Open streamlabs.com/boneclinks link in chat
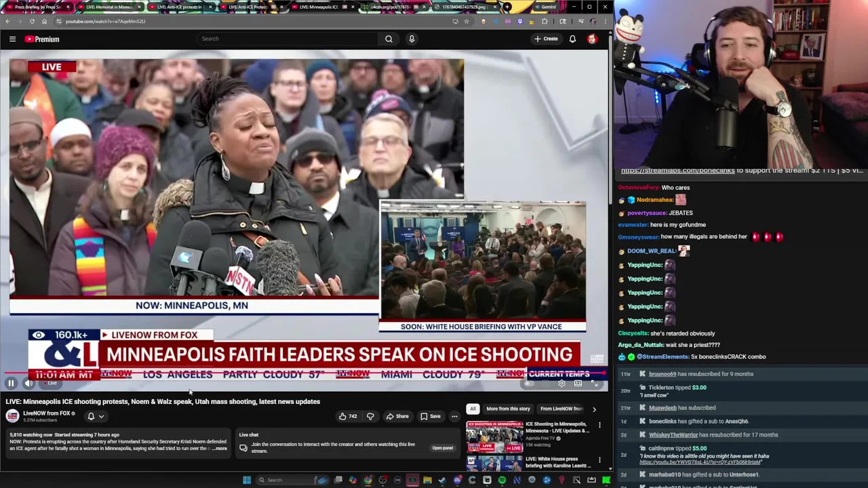The image size is (868, 488). click(x=677, y=171)
